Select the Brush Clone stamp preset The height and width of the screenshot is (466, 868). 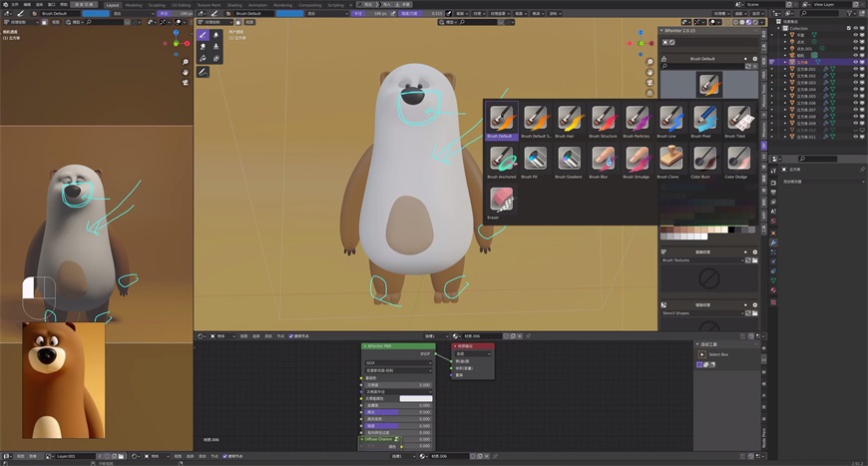(670, 161)
